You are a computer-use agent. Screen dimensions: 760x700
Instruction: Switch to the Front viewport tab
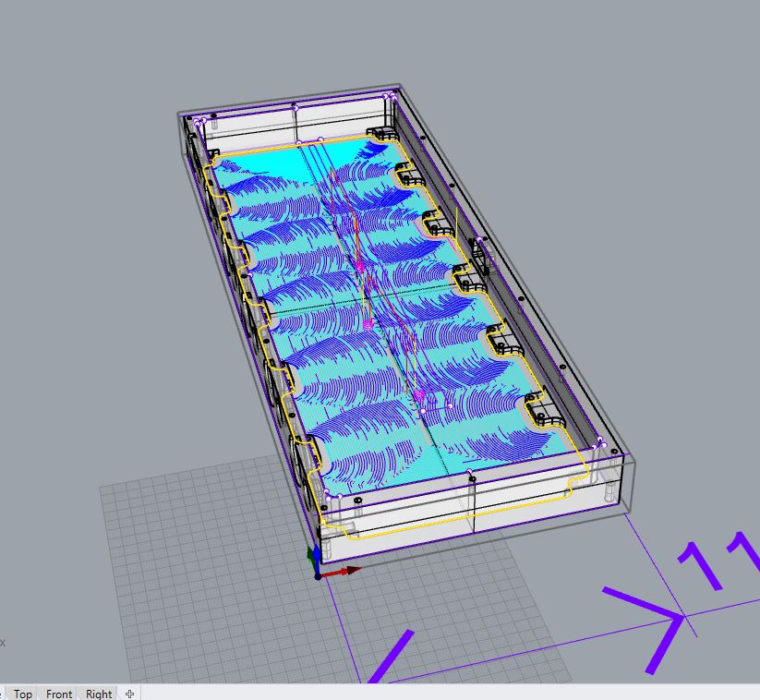coord(59,694)
